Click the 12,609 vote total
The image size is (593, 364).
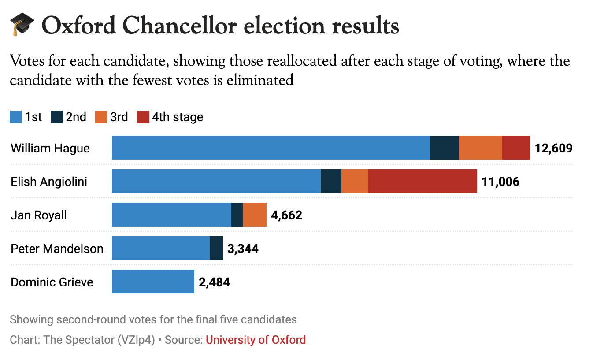[553, 148]
